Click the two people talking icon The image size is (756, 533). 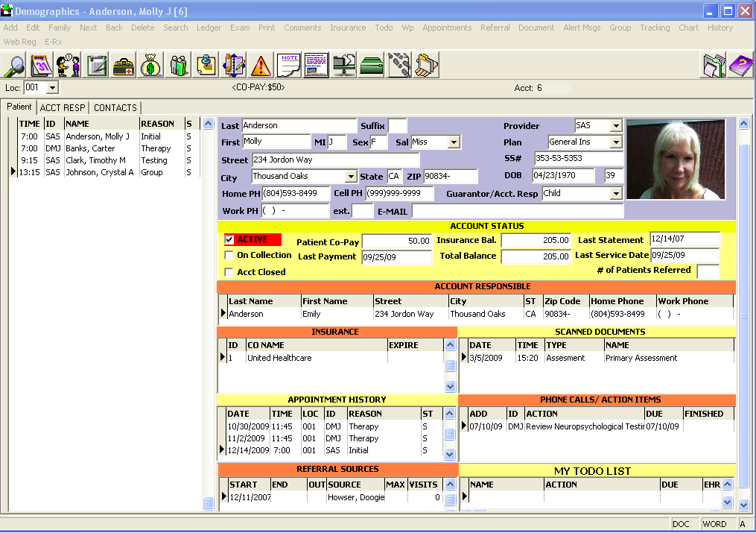click(69, 66)
